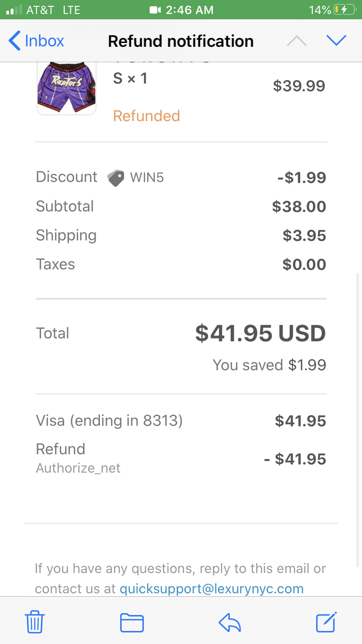Tap the orange Refunded status label
362x644 pixels.
click(x=146, y=116)
